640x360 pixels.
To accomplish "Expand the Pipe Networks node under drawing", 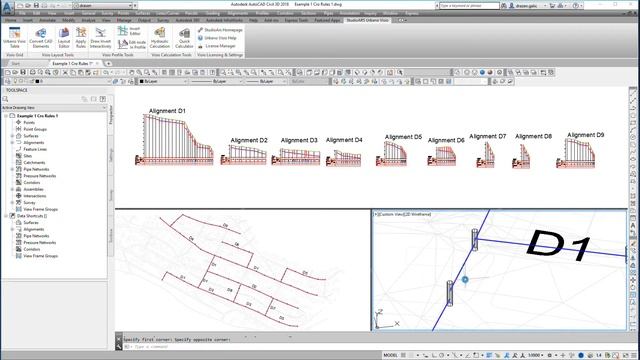I will pos(12,169).
